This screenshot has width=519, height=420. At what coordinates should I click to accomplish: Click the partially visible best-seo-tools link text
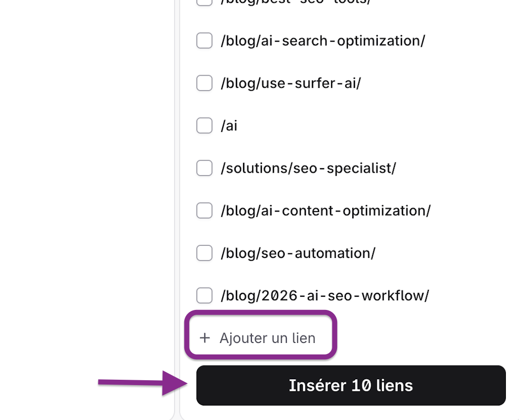296,2
